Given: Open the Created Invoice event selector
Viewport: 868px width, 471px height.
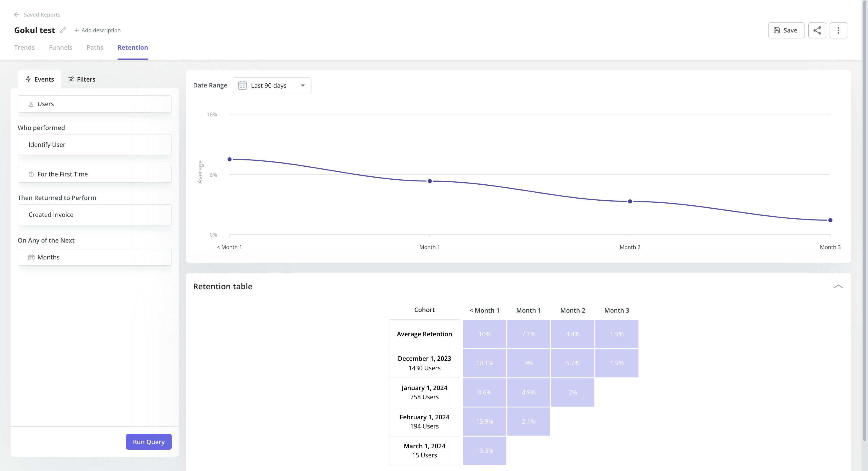Looking at the screenshot, I should pyautogui.click(x=94, y=215).
